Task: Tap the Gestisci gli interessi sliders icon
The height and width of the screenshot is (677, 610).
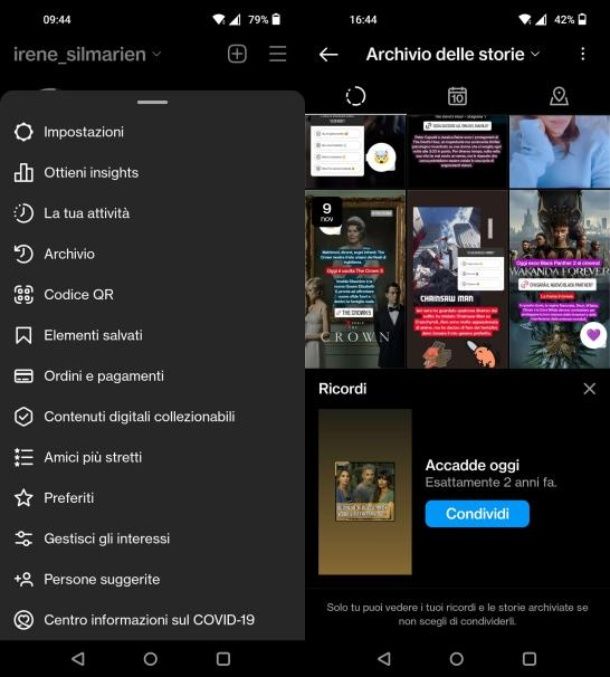Action: point(23,538)
